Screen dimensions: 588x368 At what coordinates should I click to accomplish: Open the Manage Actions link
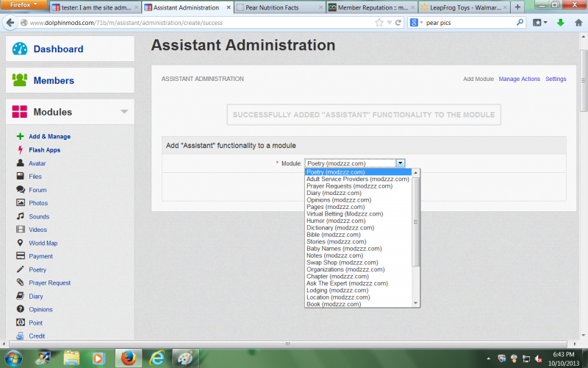tap(519, 79)
